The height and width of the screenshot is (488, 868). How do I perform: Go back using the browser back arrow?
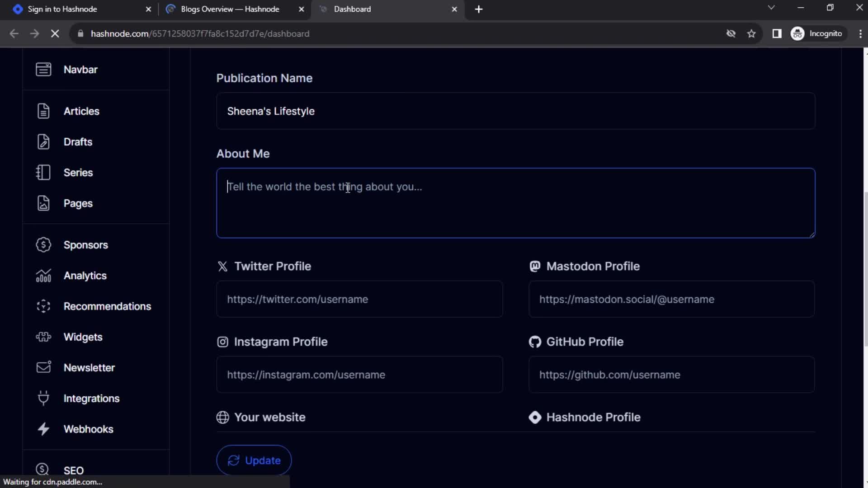coord(14,33)
